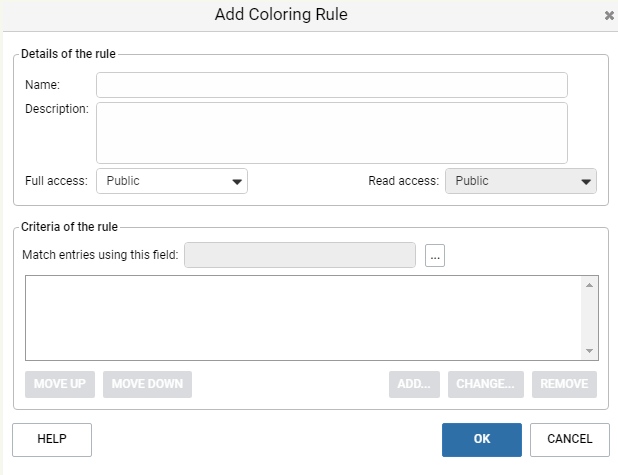618x475 pixels.
Task: Click the empty criteria list box
Action: (303, 318)
